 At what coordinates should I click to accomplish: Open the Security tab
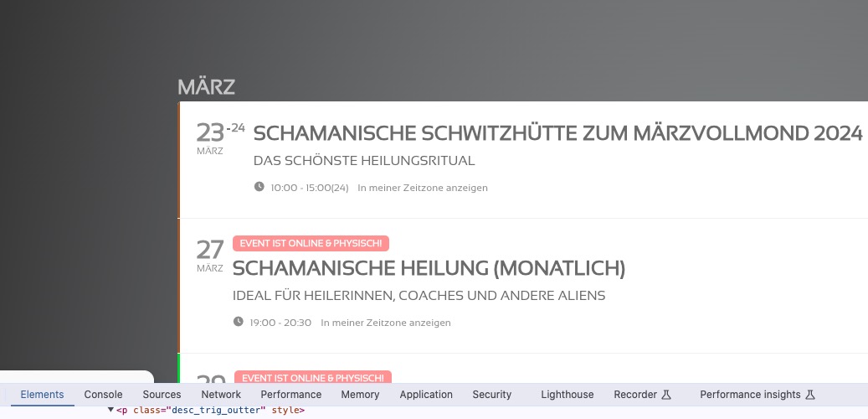(491, 395)
